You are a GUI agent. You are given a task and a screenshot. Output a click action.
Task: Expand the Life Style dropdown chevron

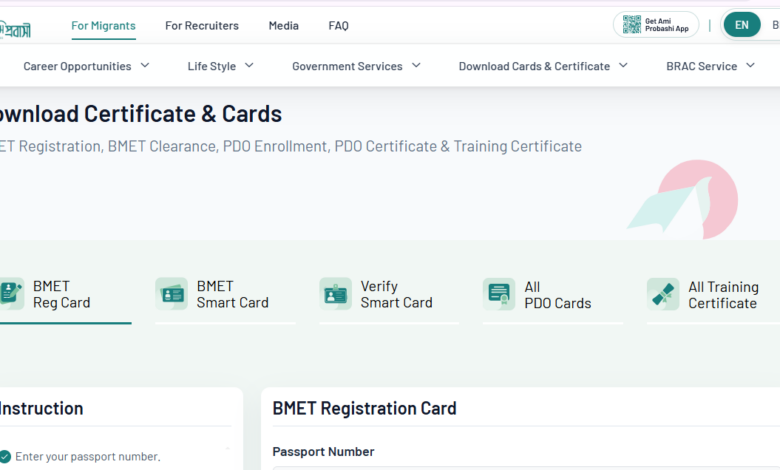click(x=249, y=66)
